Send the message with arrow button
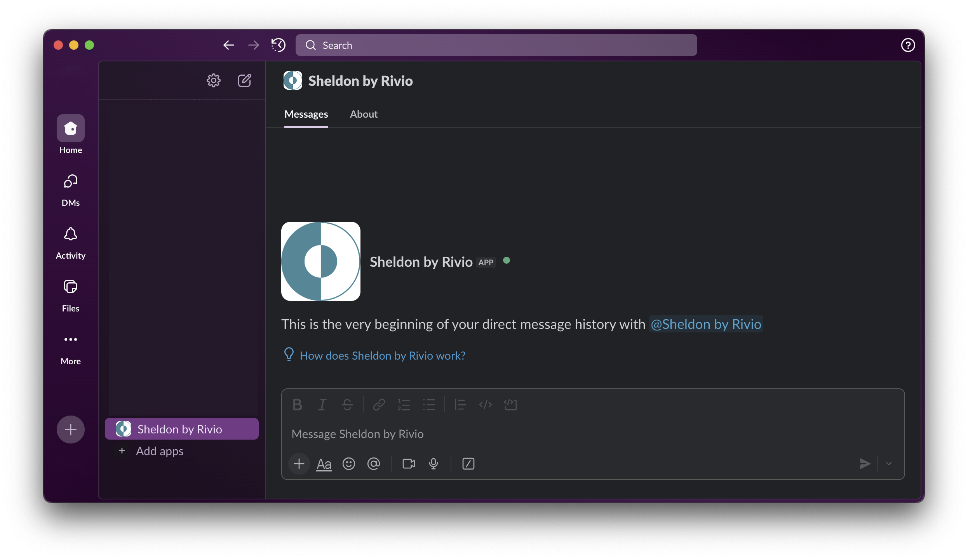Screen dimensions: 968x560 click(x=865, y=464)
